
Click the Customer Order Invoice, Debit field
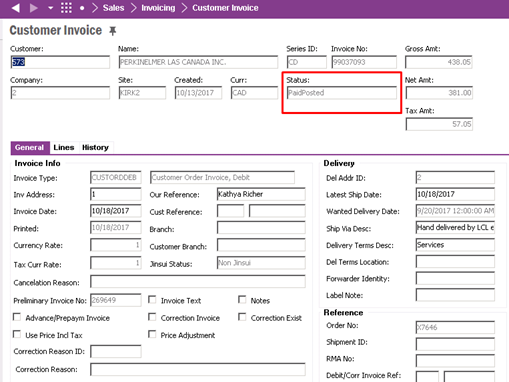click(222, 177)
